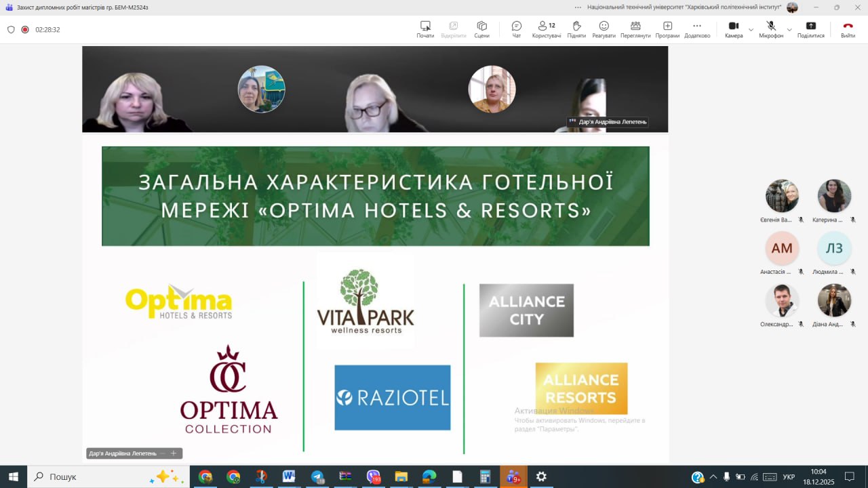
Task: Click the muted mic icon beside Діана
Action: (x=853, y=324)
